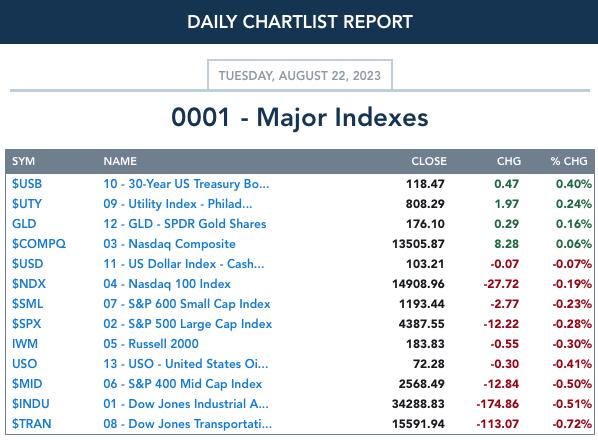Click the Tuesday, August 22, 2023 date box
The image size is (598, 440).
(300, 75)
